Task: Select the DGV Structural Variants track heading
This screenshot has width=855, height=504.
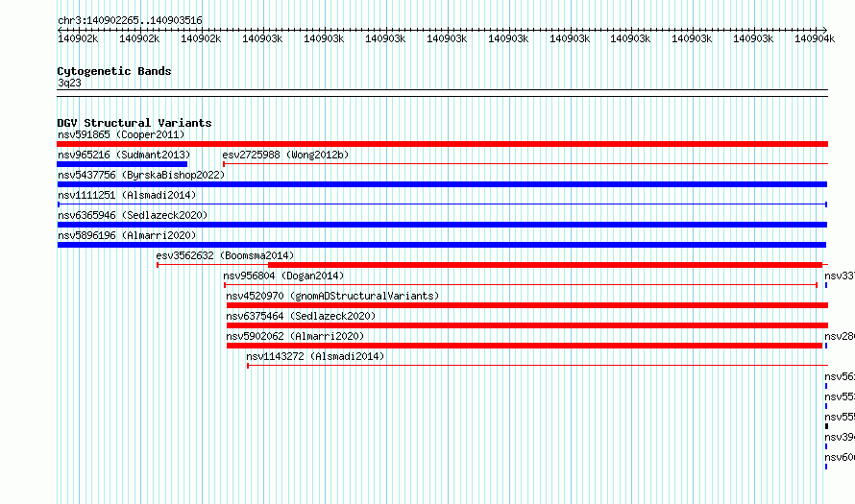Action: [134, 123]
